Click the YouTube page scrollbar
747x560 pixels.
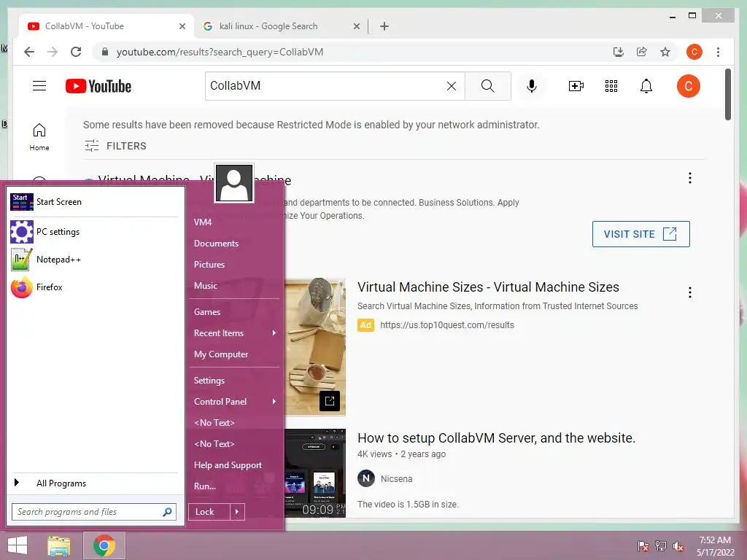[x=727, y=94]
